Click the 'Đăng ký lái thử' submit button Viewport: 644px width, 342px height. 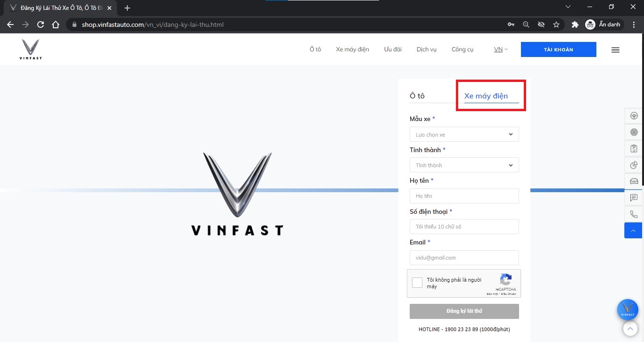(x=464, y=311)
